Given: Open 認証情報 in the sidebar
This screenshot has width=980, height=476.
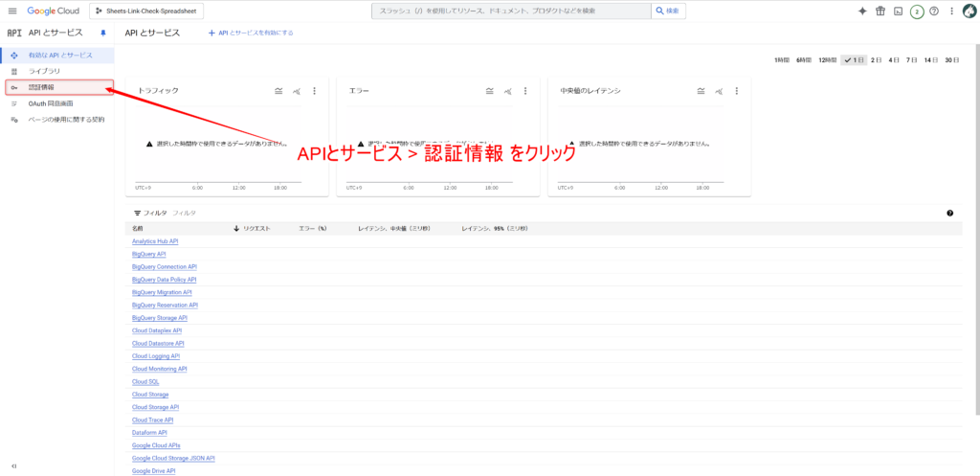Looking at the screenshot, I should (x=41, y=87).
